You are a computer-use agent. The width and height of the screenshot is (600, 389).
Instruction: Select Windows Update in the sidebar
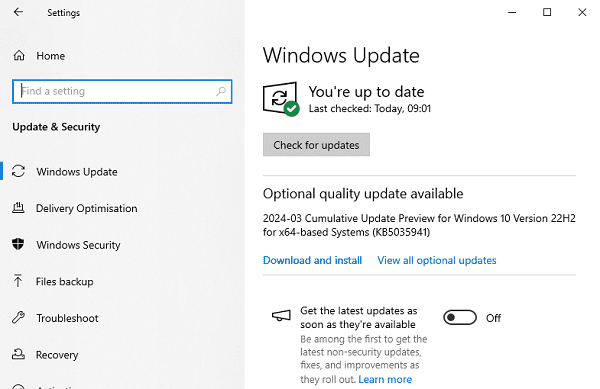click(77, 172)
